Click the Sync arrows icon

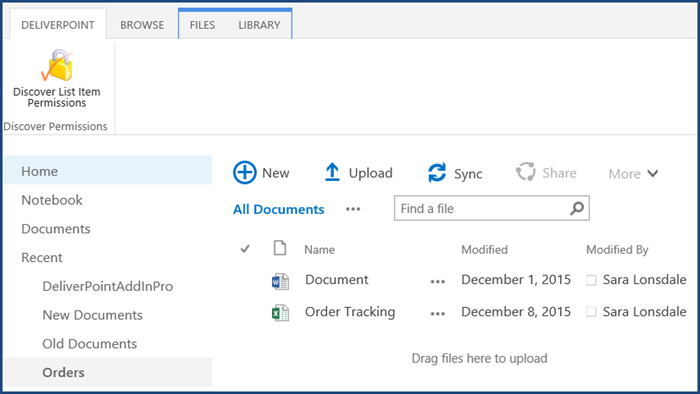[x=437, y=173]
